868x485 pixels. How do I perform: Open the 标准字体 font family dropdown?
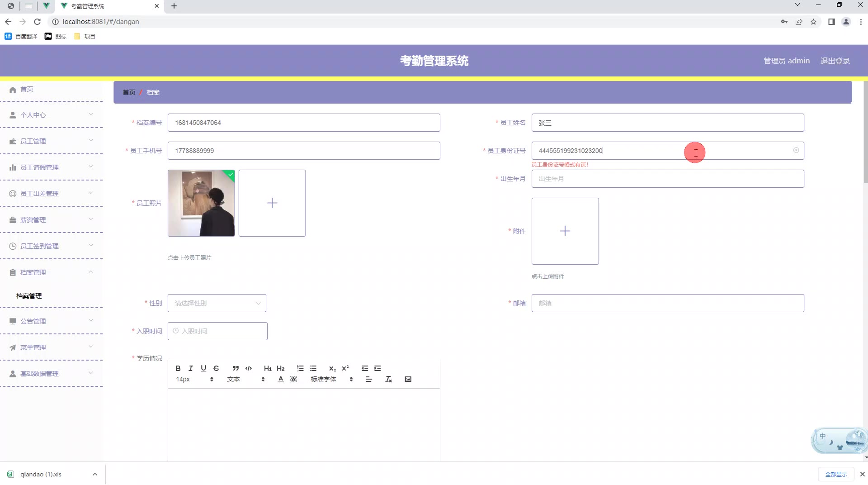point(331,379)
